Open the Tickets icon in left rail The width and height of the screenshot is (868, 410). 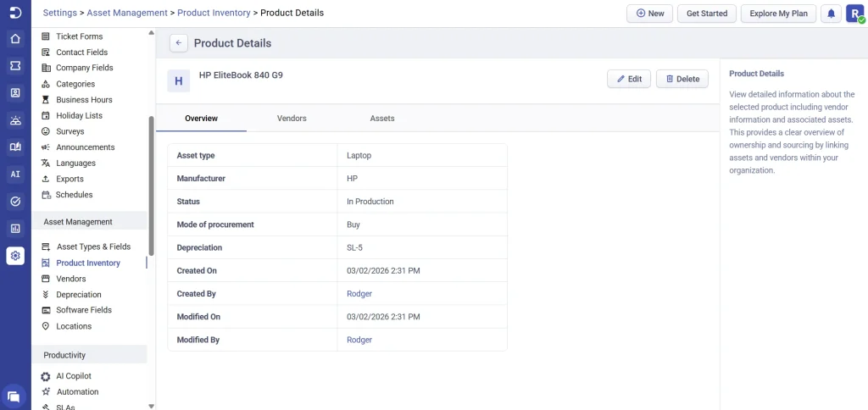click(x=15, y=66)
